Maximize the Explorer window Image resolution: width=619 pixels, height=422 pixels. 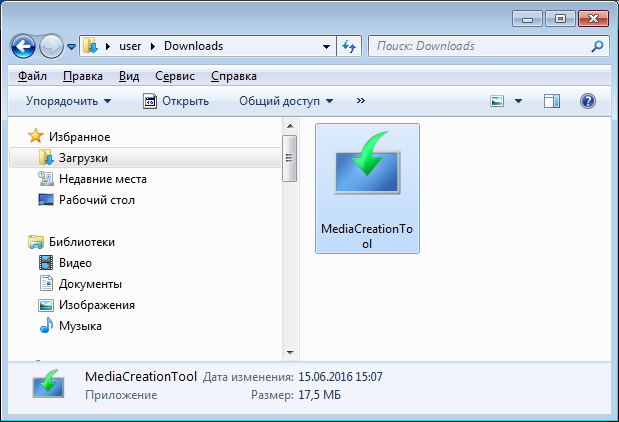click(x=561, y=19)
